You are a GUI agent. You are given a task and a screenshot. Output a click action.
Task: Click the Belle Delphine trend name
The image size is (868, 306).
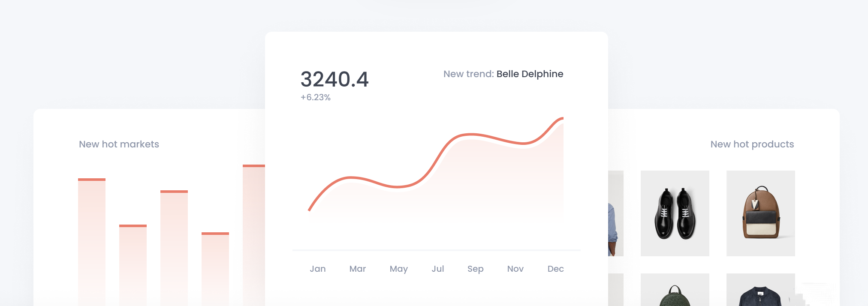(x=530, y=74)
